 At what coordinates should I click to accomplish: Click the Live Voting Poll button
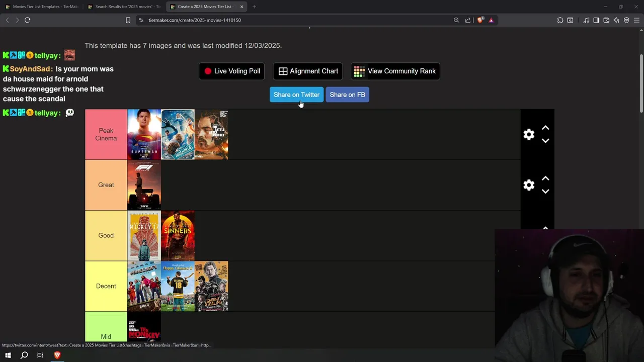(232, 71)
